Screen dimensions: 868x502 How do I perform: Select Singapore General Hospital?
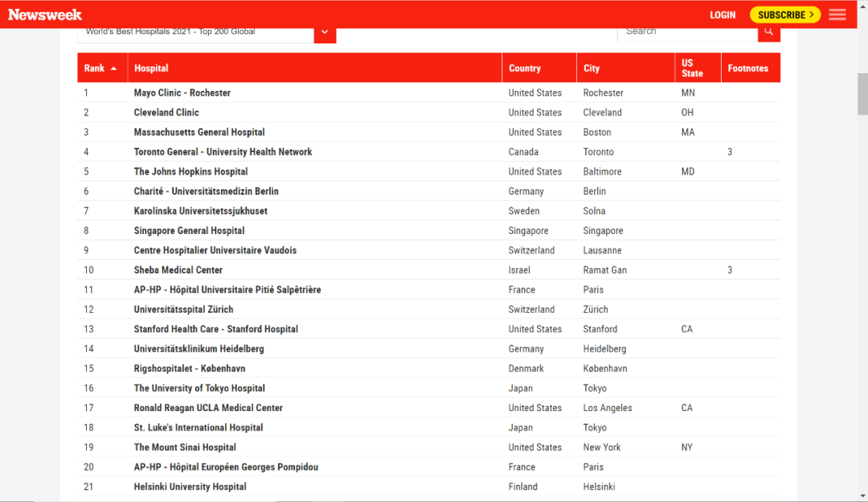pos(189,231)
